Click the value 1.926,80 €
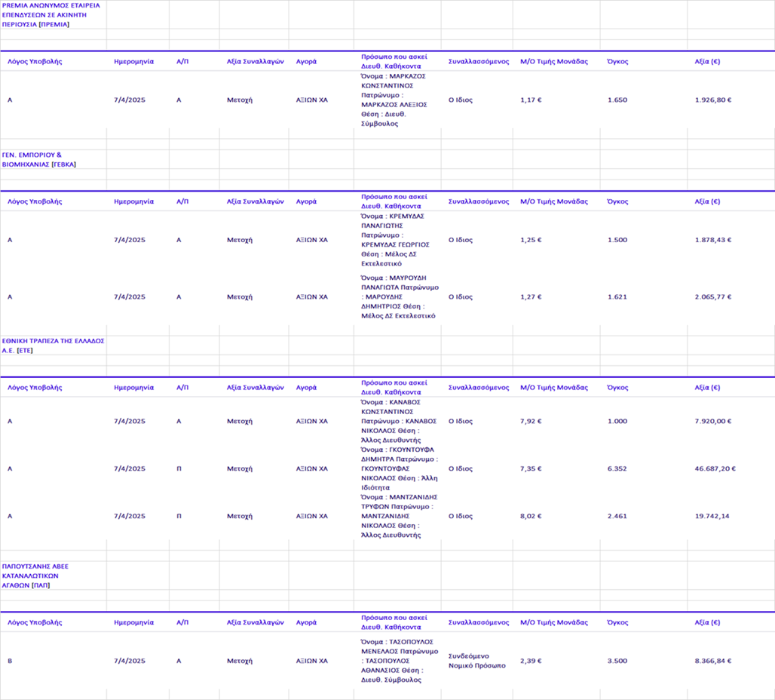 click(713, 100)
